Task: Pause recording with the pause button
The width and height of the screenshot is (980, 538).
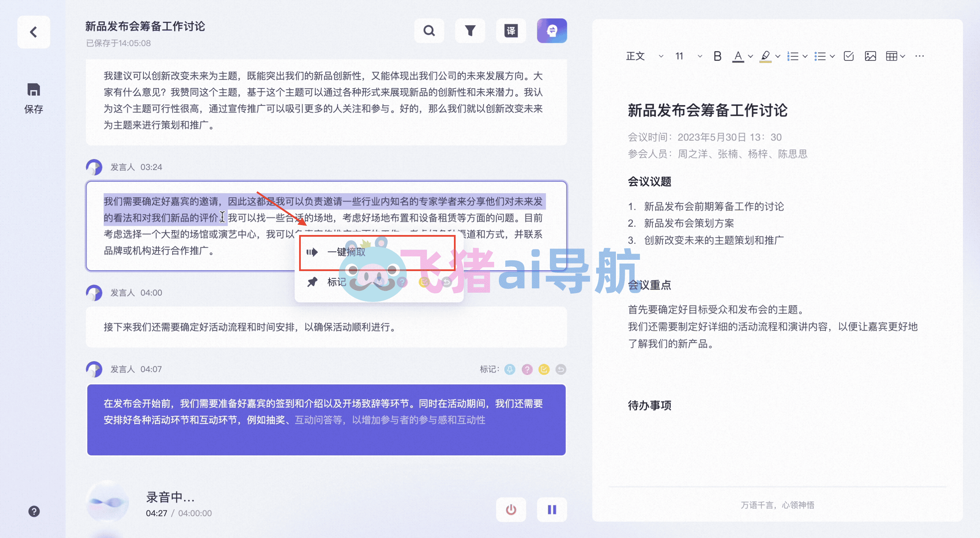Action: click(x=552, y=509)
